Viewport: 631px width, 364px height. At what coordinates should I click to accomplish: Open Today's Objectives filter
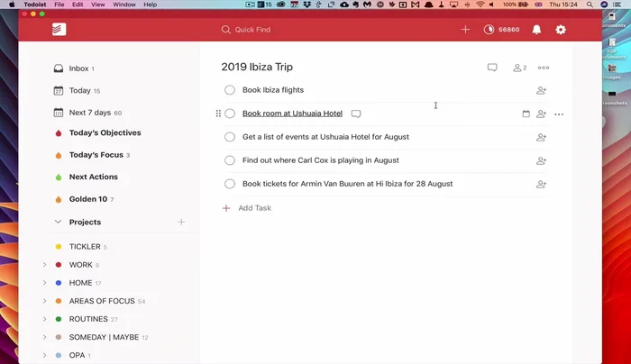[x=105, y=133]
